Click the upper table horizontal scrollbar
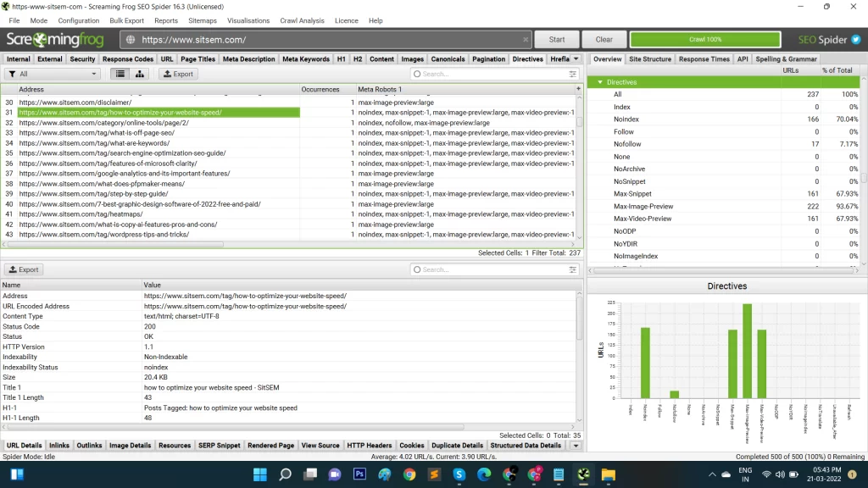 tap(116, 244)
